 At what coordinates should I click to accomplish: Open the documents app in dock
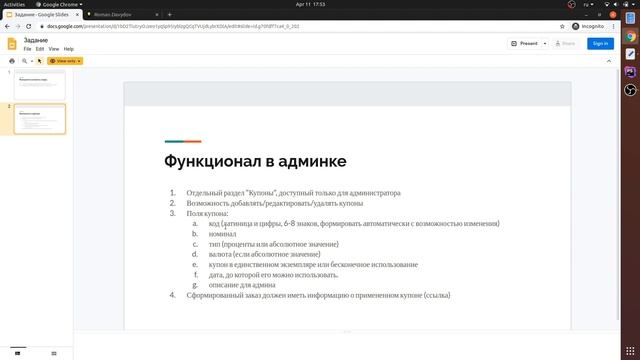tap(630, 18)
